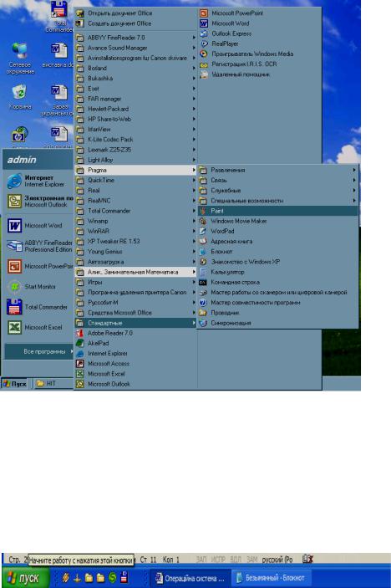391x588 pixels.
Task: Select the Сетевое окружение desktop icon
Action: [x=20, y=58]
